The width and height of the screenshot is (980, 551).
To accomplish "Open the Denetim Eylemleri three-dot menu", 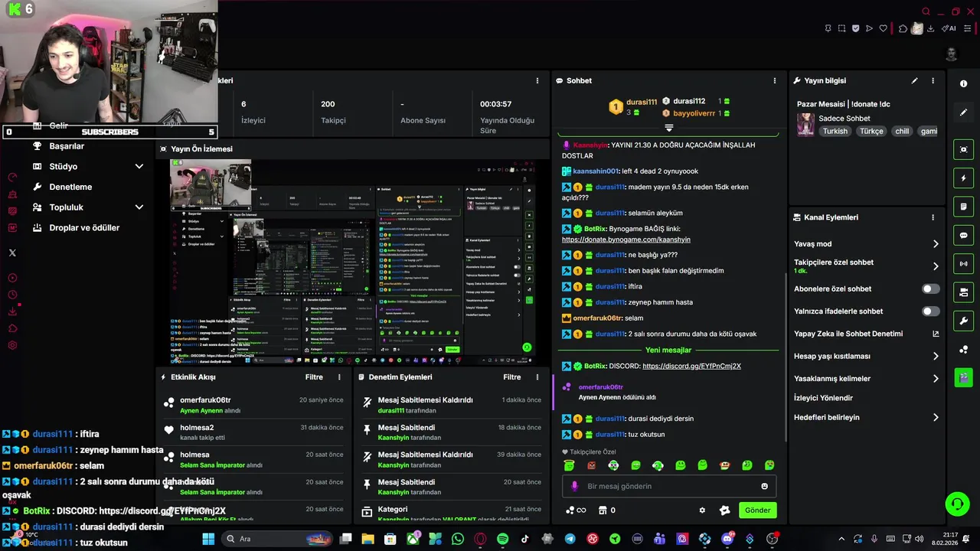I will click(x=537, y=377).
